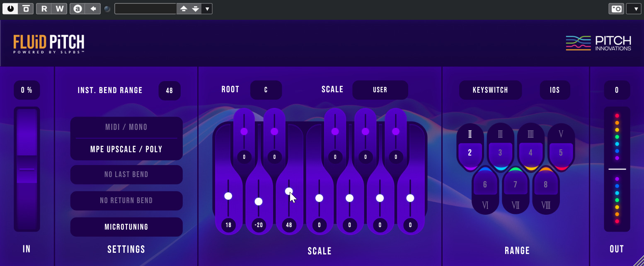Viewport: 644px width, 266px height.
Task: Toggle the NO LAST BEND setting
Action: pos(126,175)
